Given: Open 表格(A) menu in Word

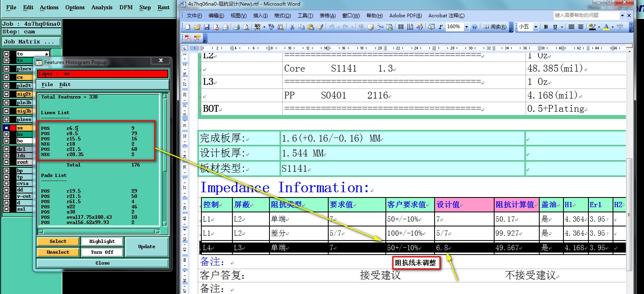Looking at the screenshot, I should pyautogui.click(x=327, y=15).
